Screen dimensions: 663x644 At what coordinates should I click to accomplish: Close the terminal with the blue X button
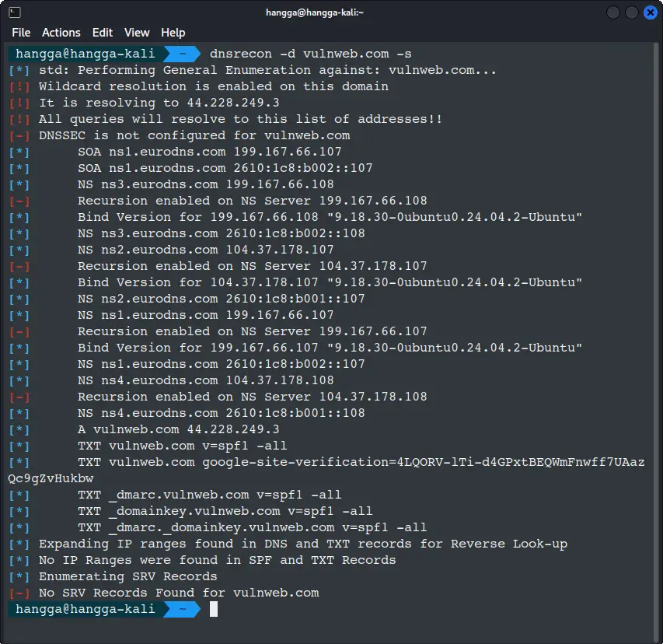(x=650, y=12)
